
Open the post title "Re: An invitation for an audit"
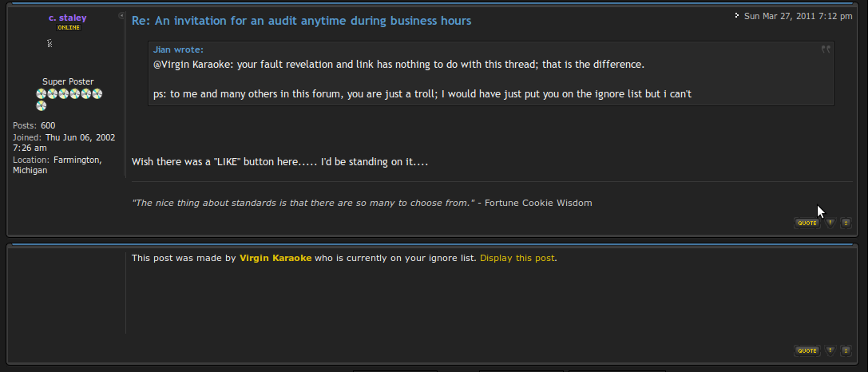(x=301, y=21)
